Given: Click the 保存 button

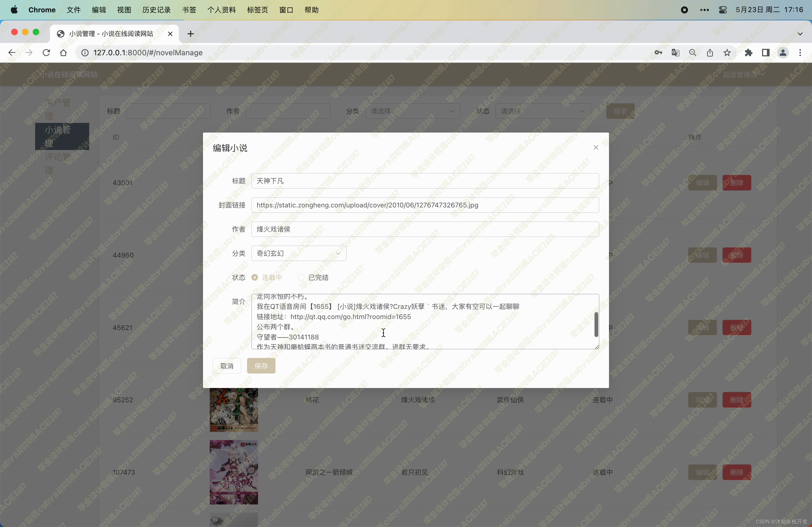Looking at the screenshot, I should point(261,366).
